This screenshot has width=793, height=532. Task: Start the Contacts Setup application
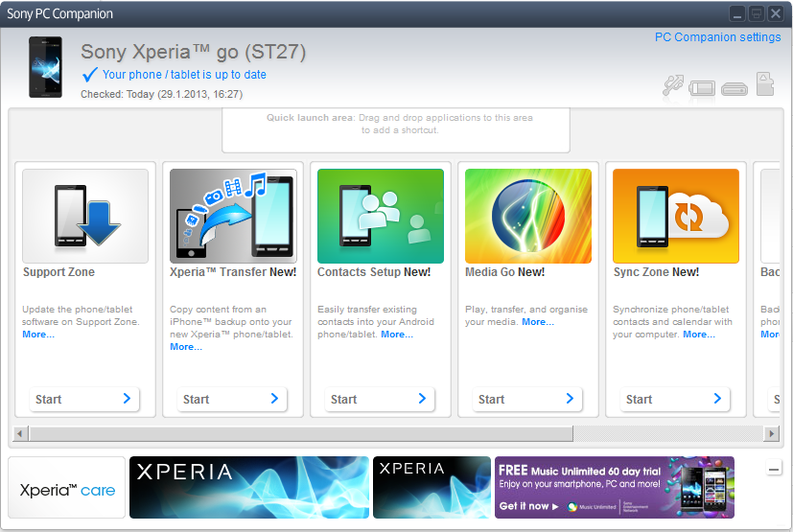click(380, 399)
